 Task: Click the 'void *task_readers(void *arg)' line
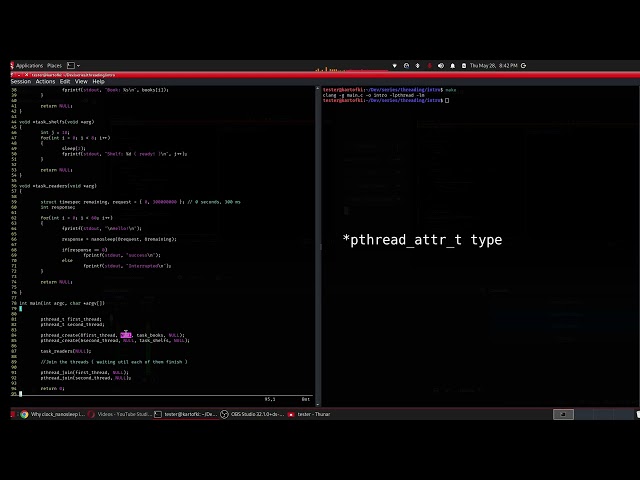[x=58, y=186]
